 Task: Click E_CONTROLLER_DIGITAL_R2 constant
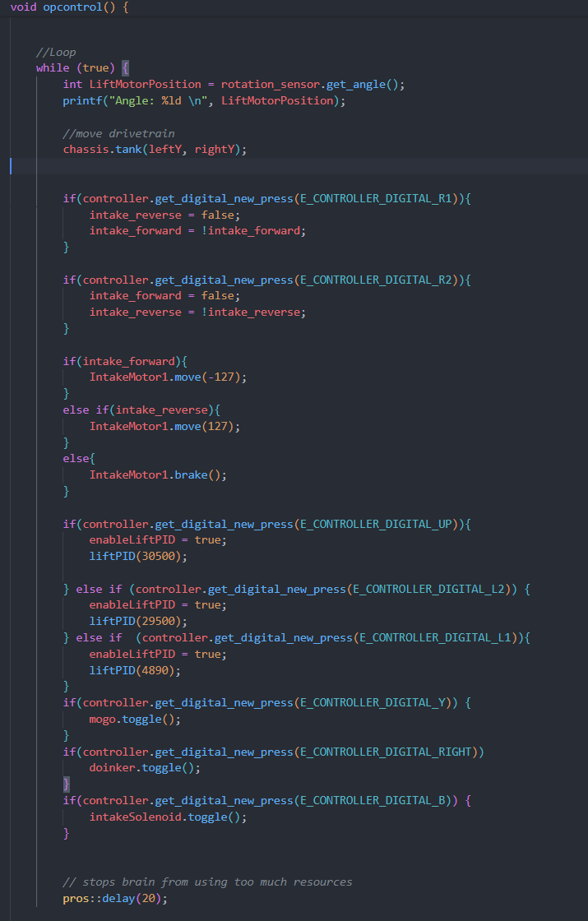point(376,280)
